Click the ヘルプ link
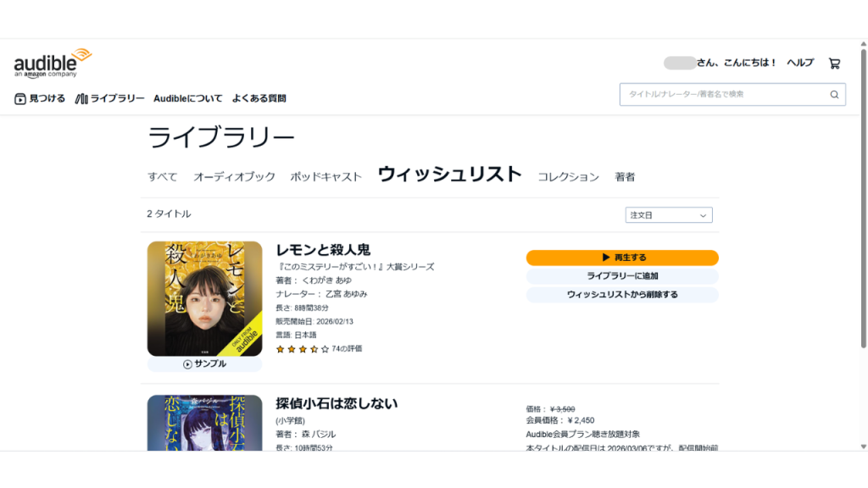The height and width of the screenshot is (488, 868). click(x=800, y=63)
